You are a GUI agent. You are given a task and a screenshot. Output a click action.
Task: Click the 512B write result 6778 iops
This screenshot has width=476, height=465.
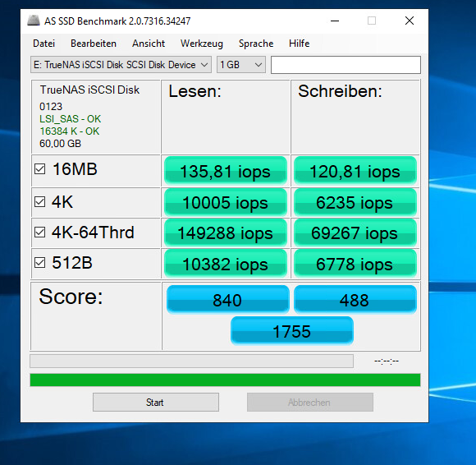point(355,264)
